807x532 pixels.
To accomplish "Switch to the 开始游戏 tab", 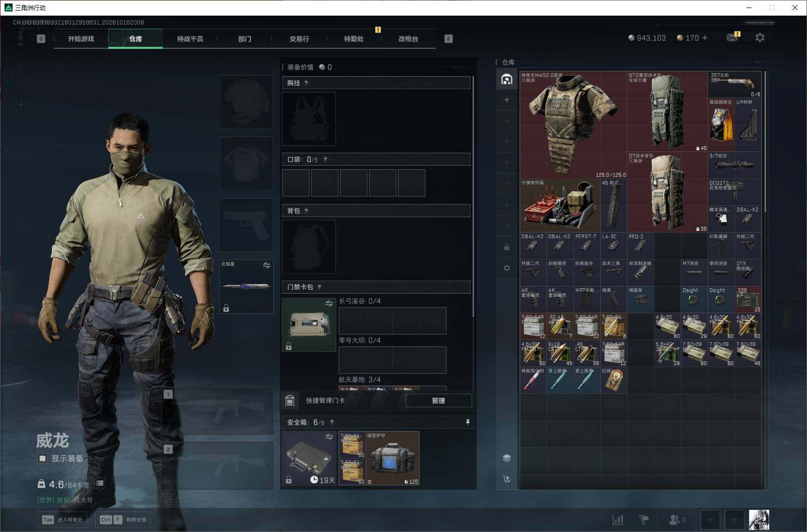I will (x=81, y=39).
